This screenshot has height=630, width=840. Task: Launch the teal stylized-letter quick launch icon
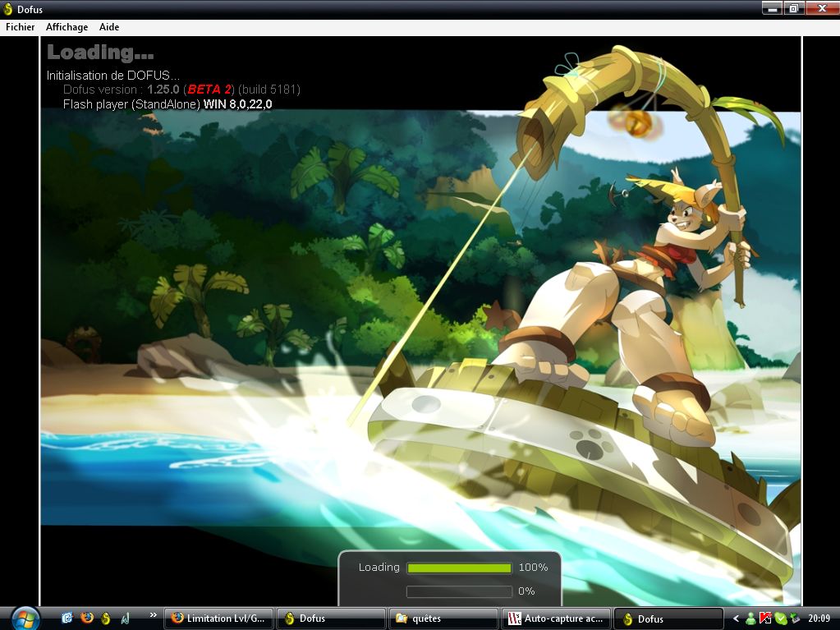coord(126,619)
